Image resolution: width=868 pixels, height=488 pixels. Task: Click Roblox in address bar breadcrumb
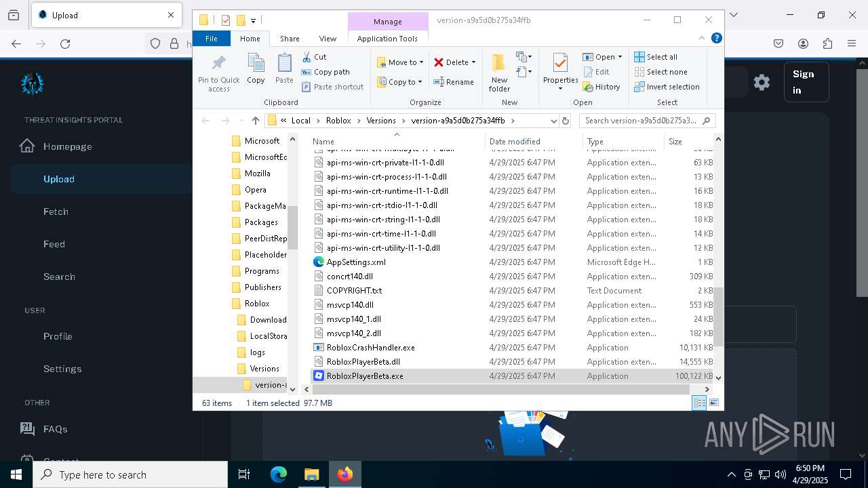tap(338, 121)
